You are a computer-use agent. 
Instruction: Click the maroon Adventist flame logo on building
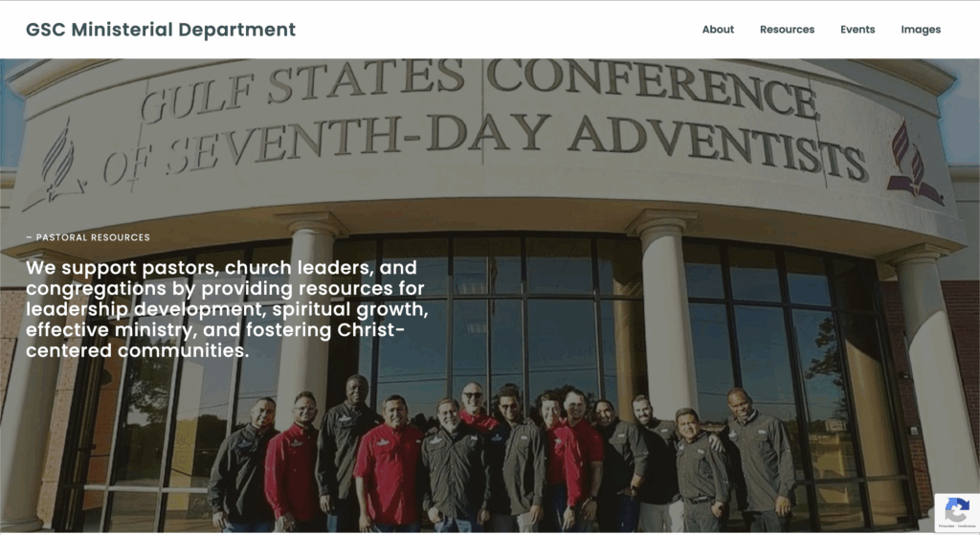(x=913, y=164)
